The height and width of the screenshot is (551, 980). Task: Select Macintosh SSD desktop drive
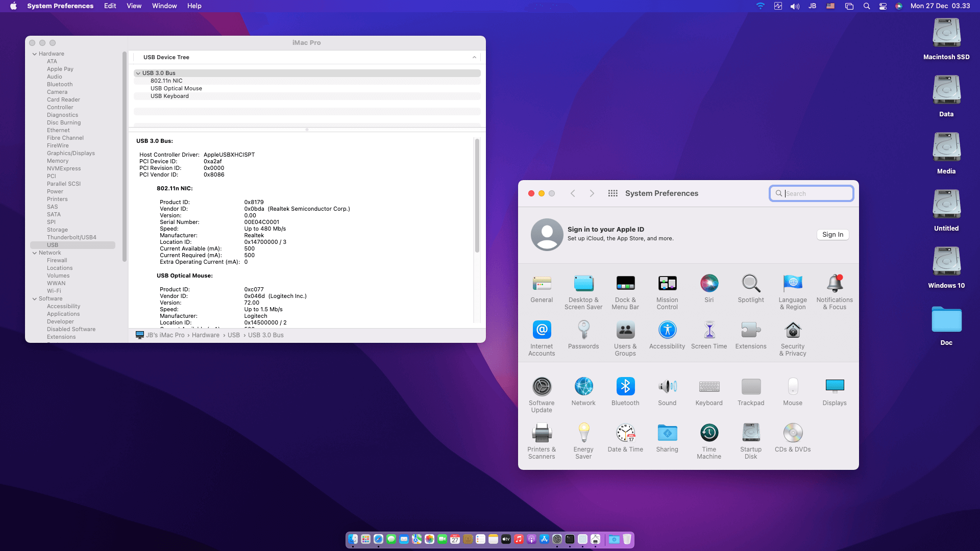coord(946,39)
